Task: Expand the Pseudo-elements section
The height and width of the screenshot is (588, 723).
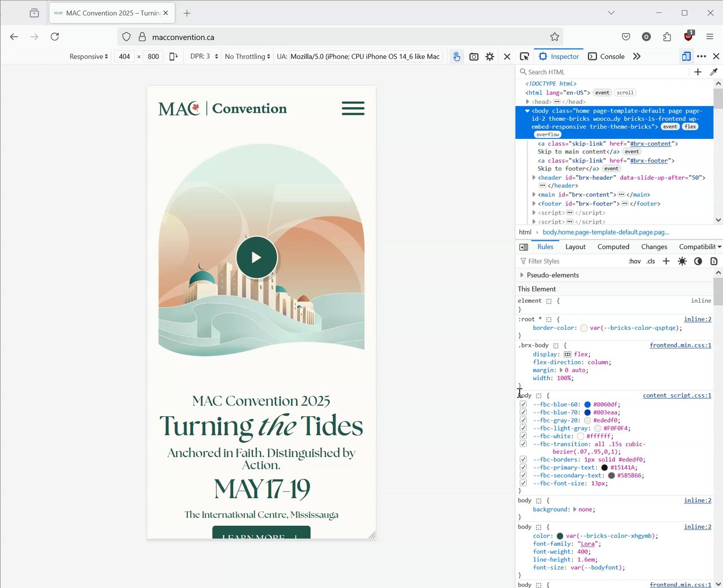Action: click(521, 275)
